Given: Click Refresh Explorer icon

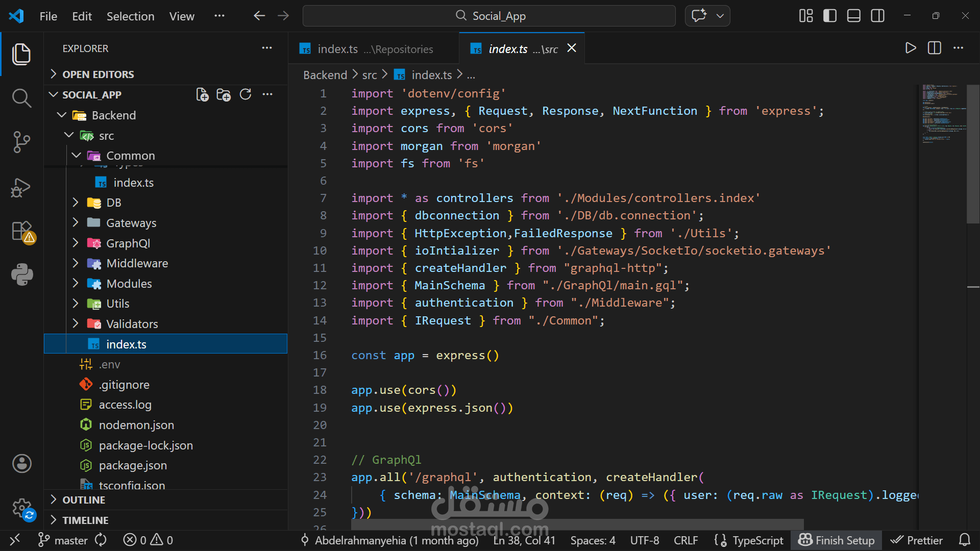Looking at the screenshot, I should point(246,95).
